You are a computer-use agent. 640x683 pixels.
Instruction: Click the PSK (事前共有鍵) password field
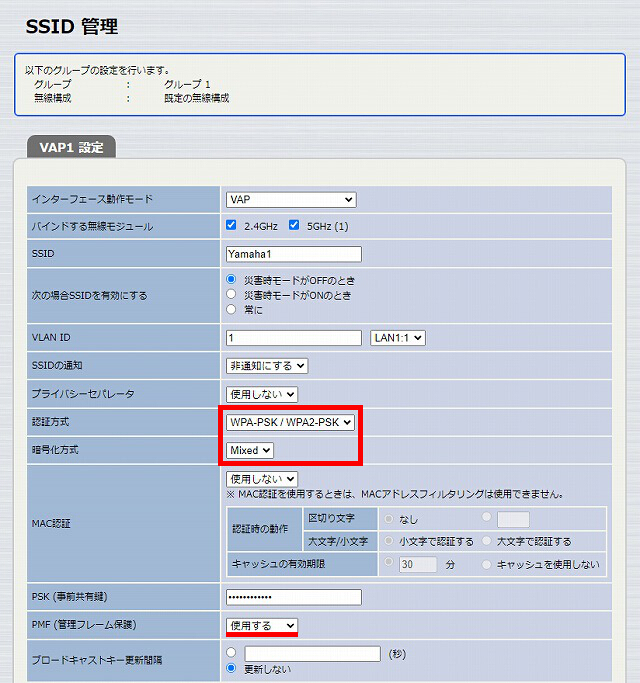point(294,597)
